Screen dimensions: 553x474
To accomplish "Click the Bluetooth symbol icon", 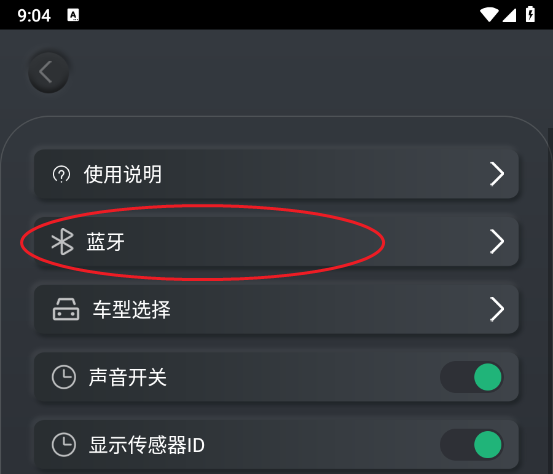I will click(x=62, y=242).
